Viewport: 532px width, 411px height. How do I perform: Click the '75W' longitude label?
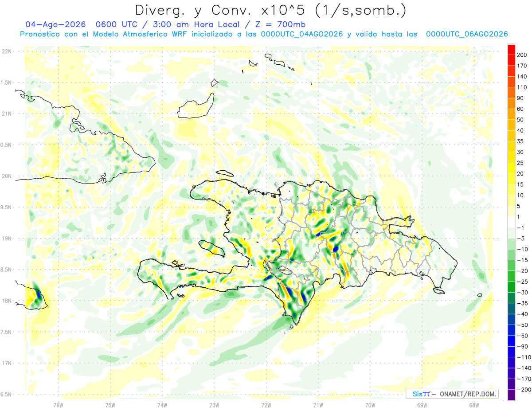[x=110, y=405]
